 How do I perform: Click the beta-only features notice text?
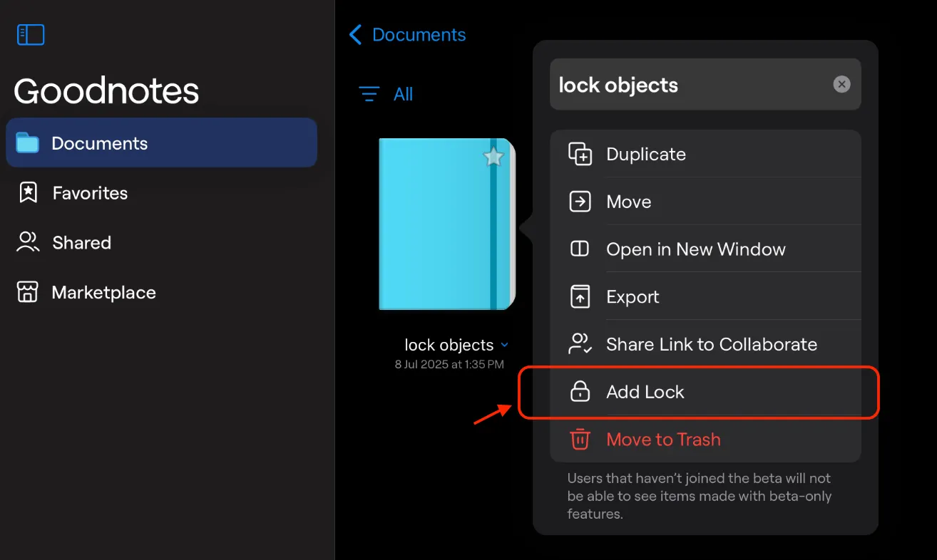[700, 496]
